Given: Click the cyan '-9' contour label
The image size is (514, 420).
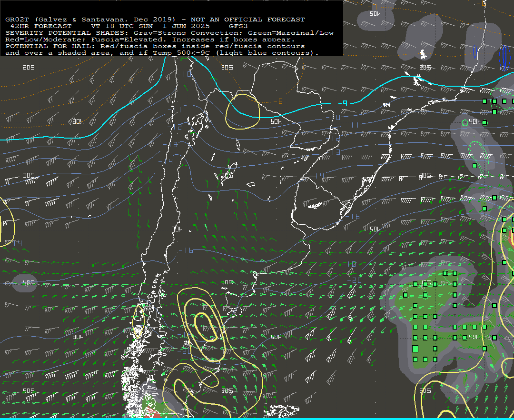Looking at the screenshot, I should (343, 103).
